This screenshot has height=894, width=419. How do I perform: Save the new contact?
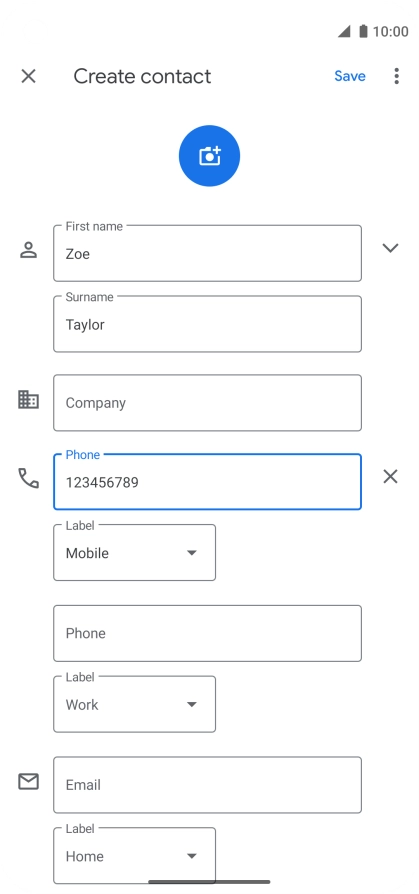[349, 76]
